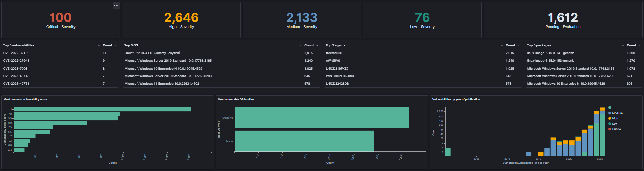Click the Count chevron in Top 5 packages table
This screenshot has width=644, height=171.
click(640, 45)
